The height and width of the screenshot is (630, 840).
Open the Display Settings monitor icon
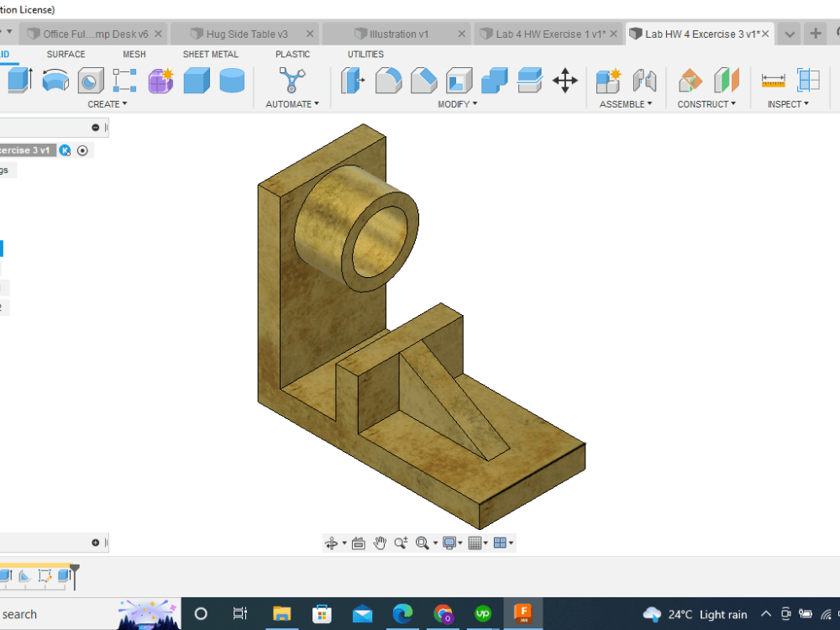pos(449,543)
